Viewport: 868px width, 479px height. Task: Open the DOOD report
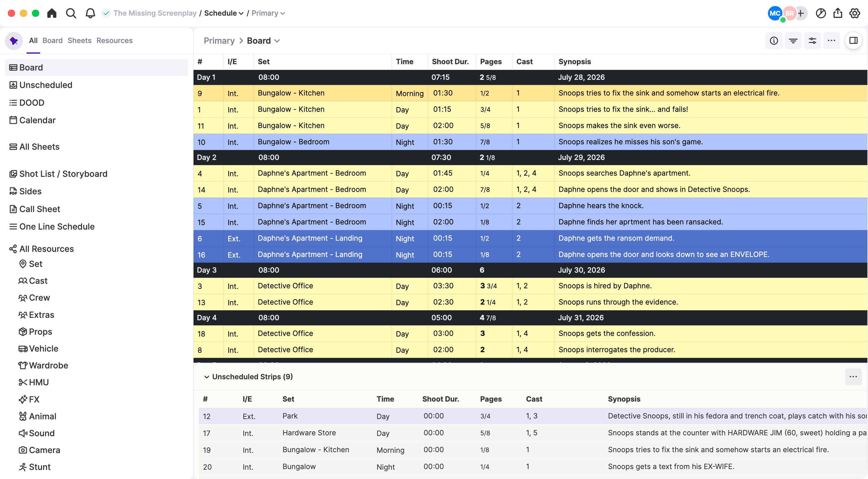[x=32, y=102]
